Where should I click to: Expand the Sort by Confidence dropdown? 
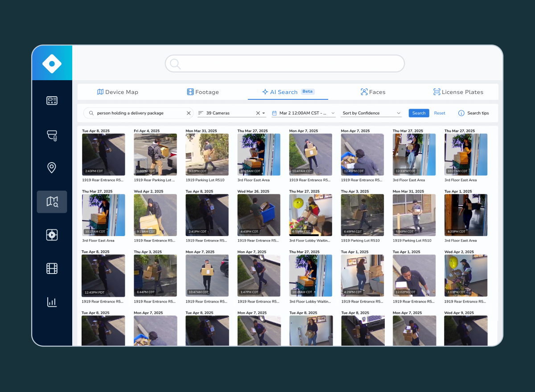tap(371, 113)
